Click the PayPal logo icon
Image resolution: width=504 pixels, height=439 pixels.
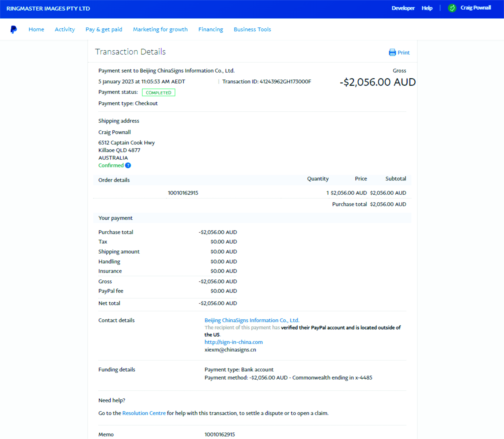14,29
